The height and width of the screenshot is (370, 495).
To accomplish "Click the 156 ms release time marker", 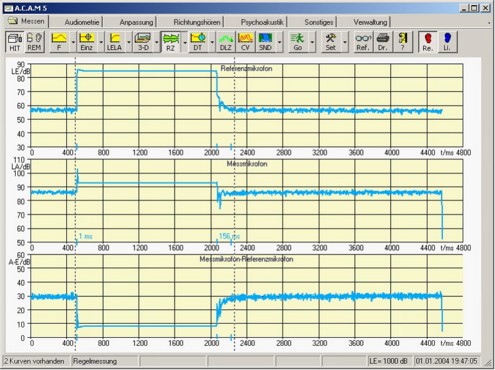I will pyautogui.click(x=229, y=236).
